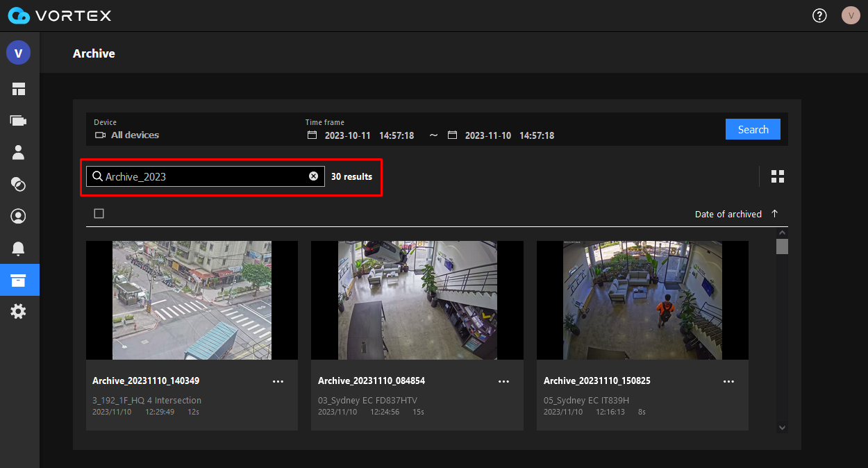Viewport: 868px width, 468px height.
Task: Open the Faces/Accounts section in the sidebar
Action: tap(18, 216)
